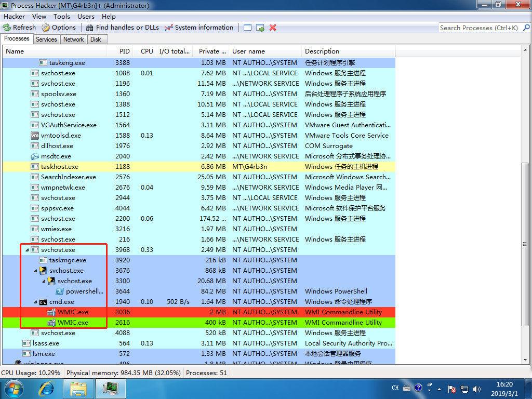532x399 pixels.
Task: Open System information window
Action: [x=199, y=28]
